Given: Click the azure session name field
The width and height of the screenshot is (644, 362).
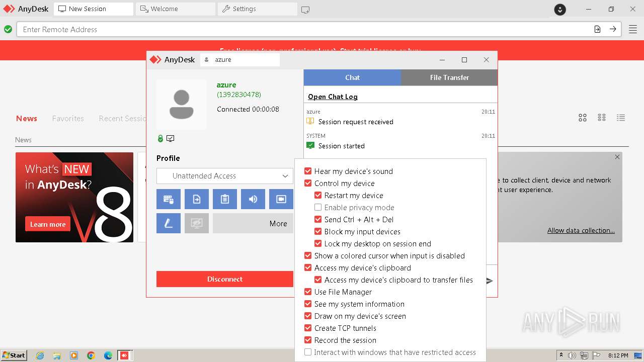Looking at the screenshot, I should (x=240, y=59).
